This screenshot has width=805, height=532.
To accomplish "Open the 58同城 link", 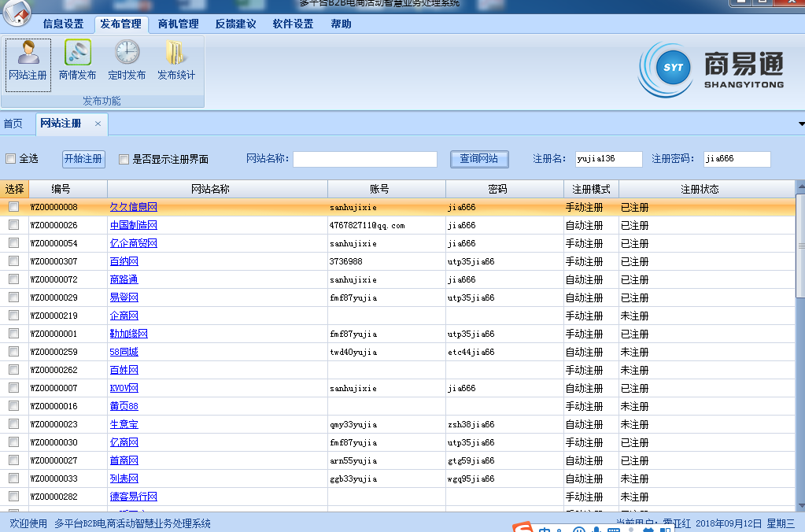I will point(124,352).
